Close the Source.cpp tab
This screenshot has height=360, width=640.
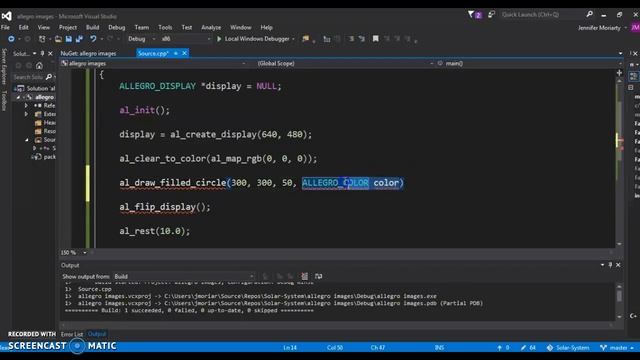click(x=184, y=53)
